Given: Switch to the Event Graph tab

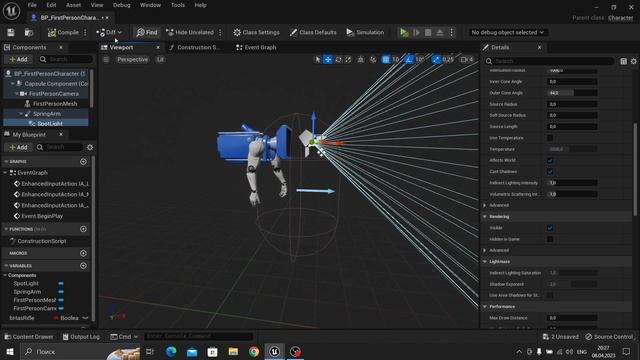Looking at the screenshot, I should (x=256, y=47).
